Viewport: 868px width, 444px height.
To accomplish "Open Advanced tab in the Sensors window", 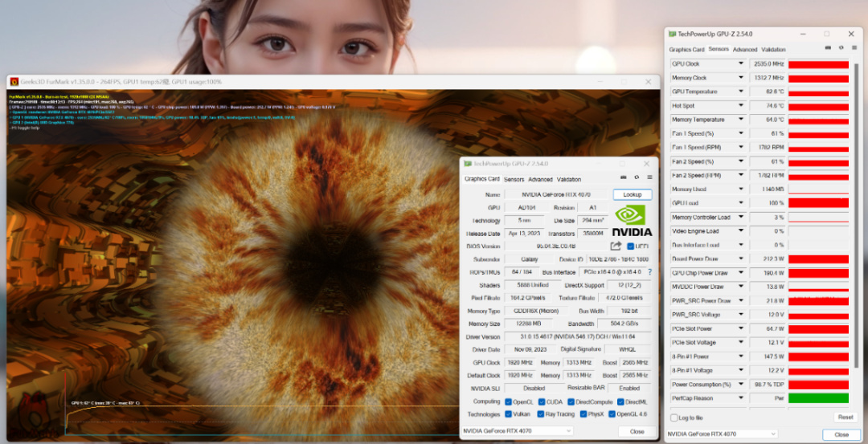I will point(745,49).
